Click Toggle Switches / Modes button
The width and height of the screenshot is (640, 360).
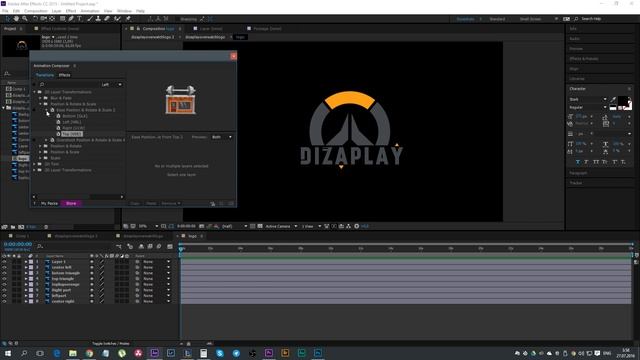[111, 344]
